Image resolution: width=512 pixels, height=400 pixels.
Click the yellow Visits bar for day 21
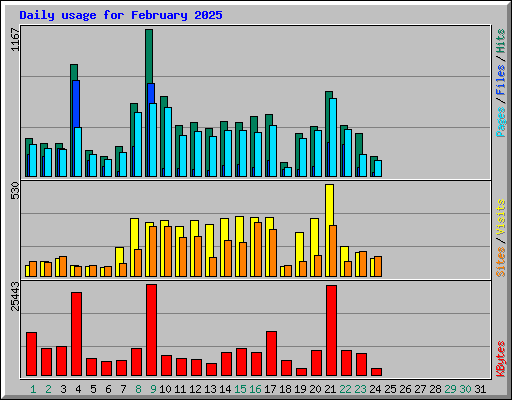click(329, 205)
